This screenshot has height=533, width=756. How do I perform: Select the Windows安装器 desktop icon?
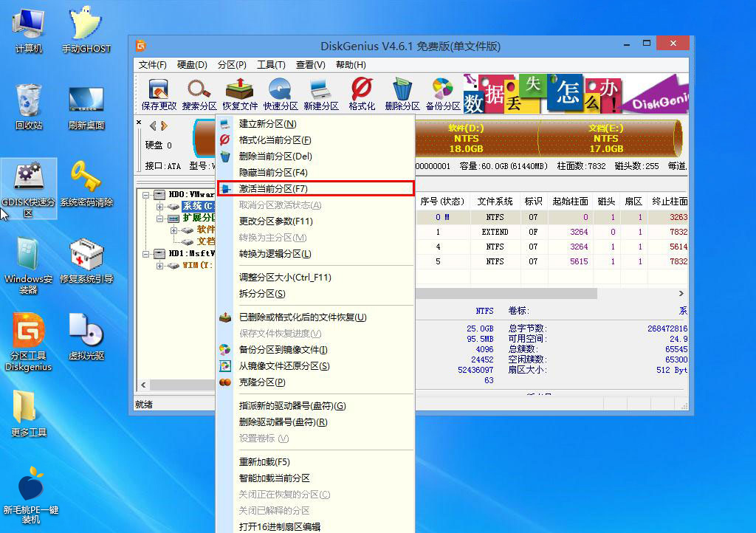[x=29, y=266]
